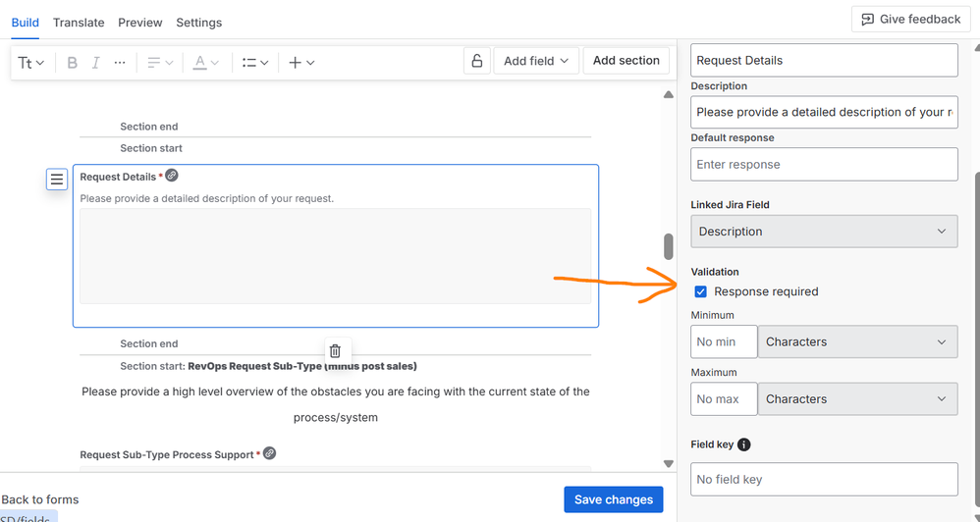The height and width of the screenshot is (522, 980).
Task: Click the Give feedback button
Action: pos(911,20)
